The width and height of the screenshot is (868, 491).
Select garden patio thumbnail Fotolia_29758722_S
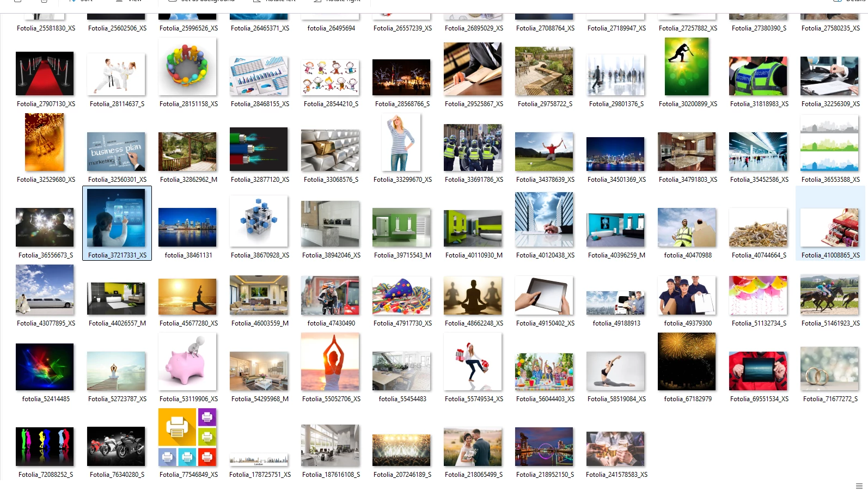pyautogui.click(x=544, y=71)
